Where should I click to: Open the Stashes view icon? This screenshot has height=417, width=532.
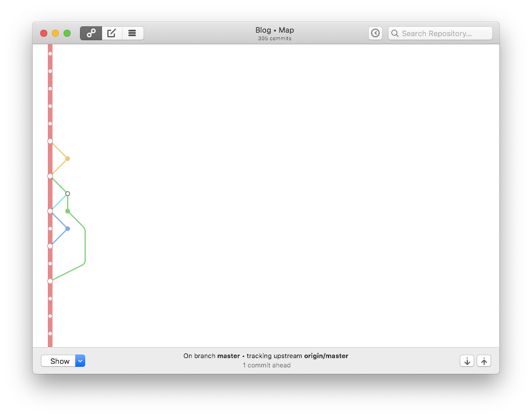pos(132,33)
